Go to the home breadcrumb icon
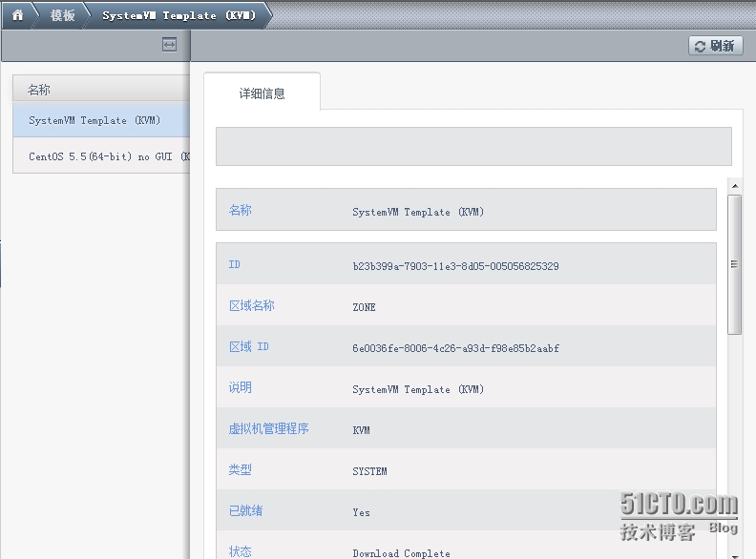The width and height of the screenshot is (756, 559). tap(17, 15)
